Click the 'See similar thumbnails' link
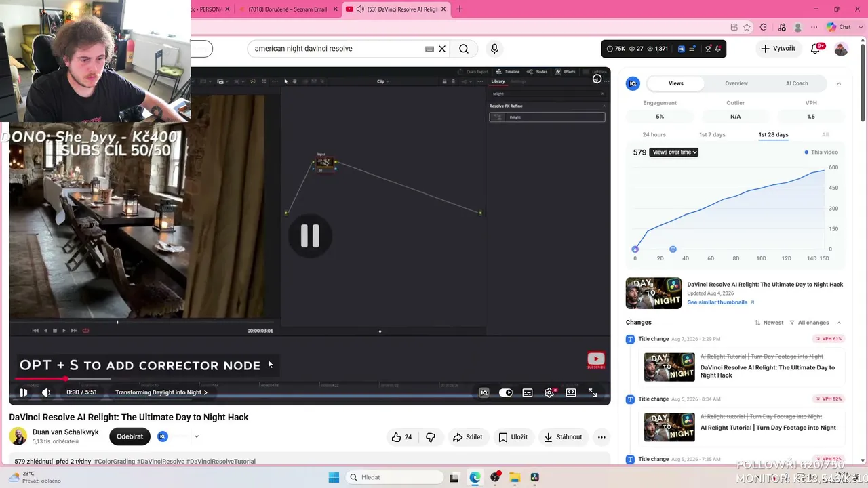The width and height of the screenshot is (868, 488). (x=721, y=302)
